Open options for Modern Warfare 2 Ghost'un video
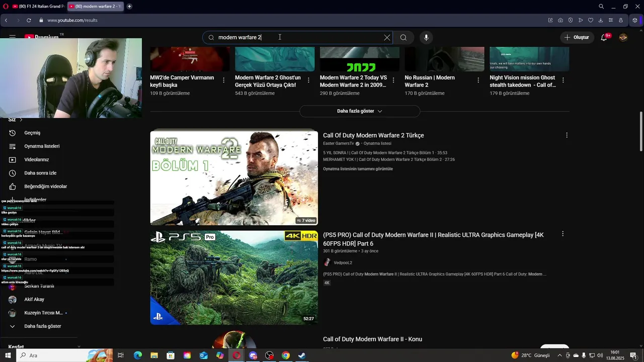This screenshot has width=644, height=362. pos(308,80)
